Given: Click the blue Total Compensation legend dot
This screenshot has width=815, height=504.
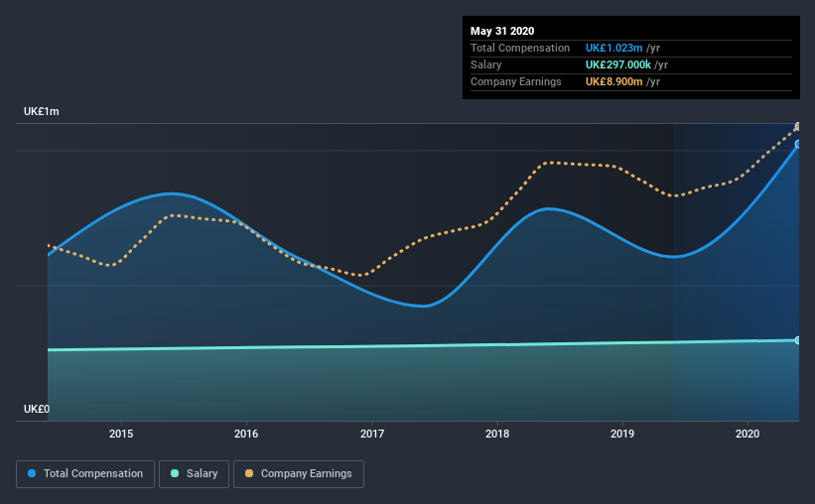Looking at the screenshot, I should click(x=32, y=473).
